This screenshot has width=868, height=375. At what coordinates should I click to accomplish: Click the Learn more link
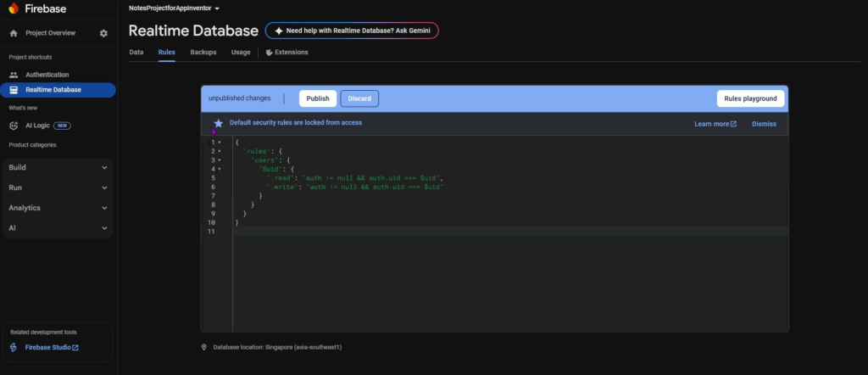tap(715, 124)
